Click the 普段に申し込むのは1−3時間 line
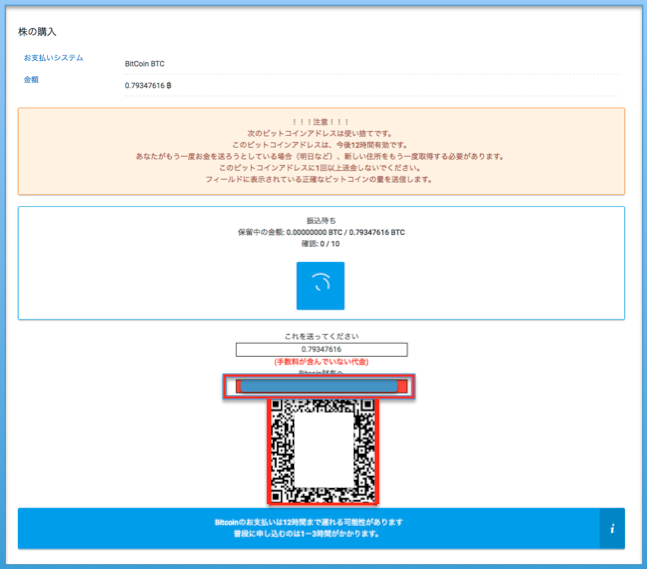 coord(306,534)
